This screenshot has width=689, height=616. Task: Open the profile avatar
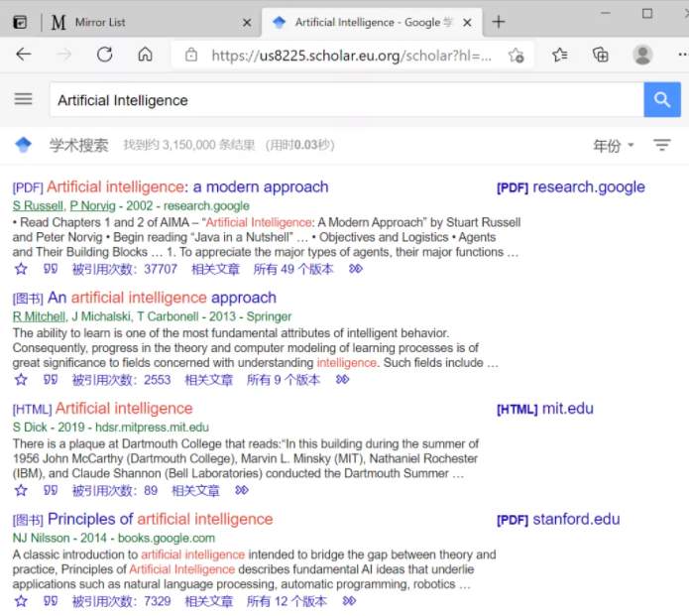coord(642,55)
